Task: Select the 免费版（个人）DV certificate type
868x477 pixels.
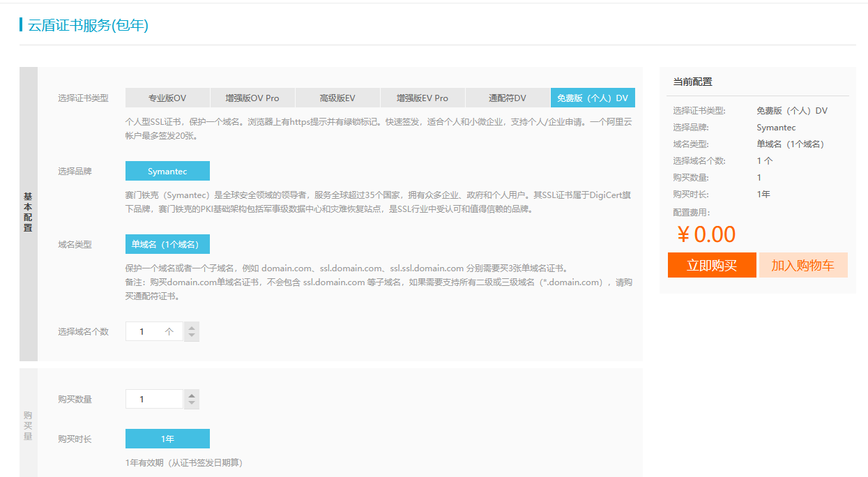Action: point(593,98)
